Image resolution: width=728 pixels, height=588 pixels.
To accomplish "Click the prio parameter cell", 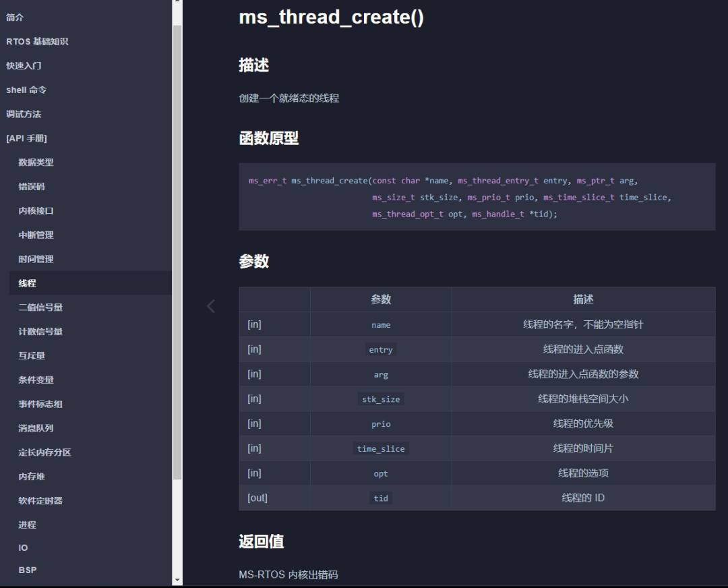I will (x=381, y=423).
